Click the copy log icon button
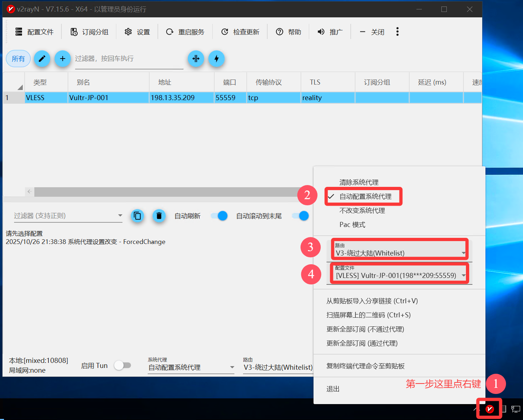 [137, 216]
